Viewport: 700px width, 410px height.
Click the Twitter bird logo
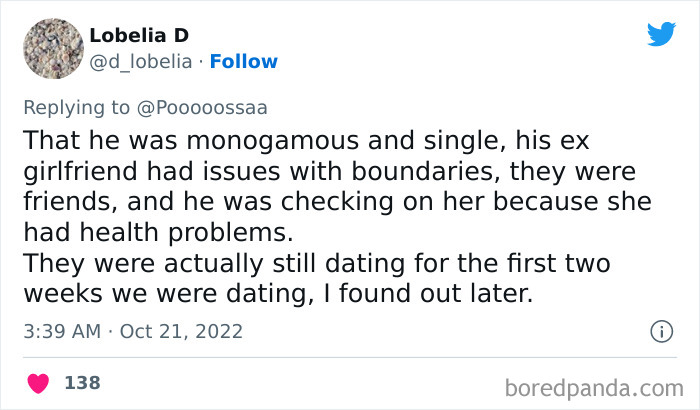(661, 34)
